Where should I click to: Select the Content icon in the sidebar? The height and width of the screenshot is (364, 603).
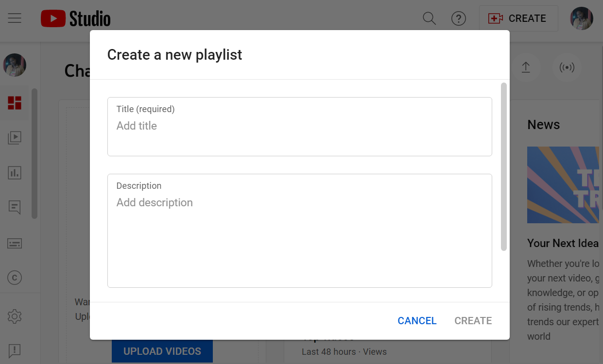15,137
